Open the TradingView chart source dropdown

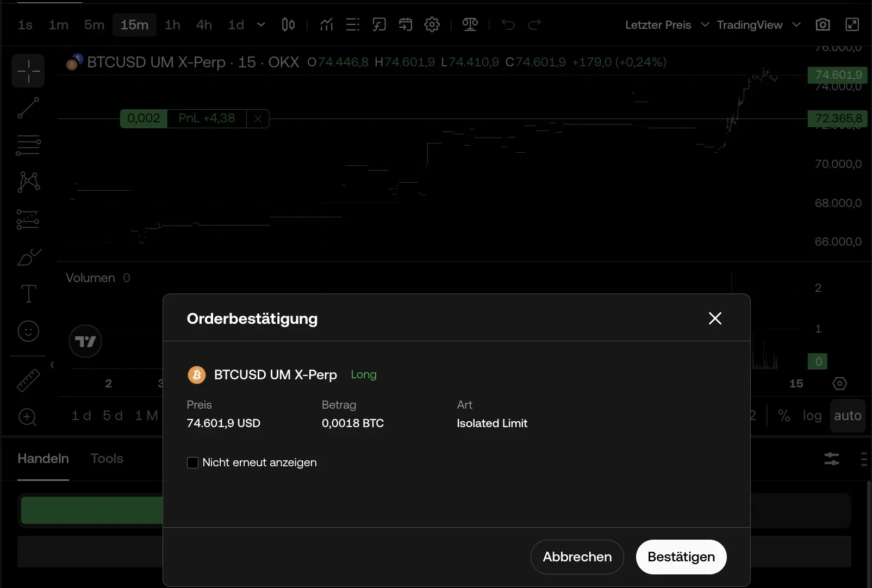(758, 25)
